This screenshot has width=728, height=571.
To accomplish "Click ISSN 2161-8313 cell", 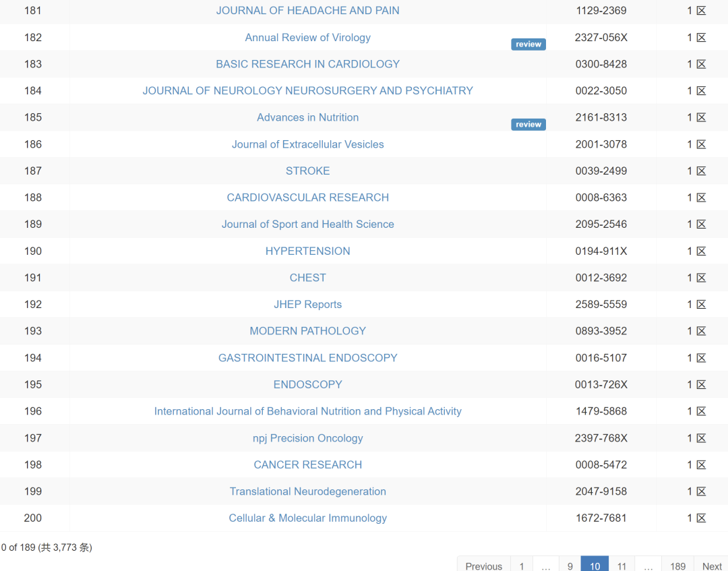I will click(601, 117).
